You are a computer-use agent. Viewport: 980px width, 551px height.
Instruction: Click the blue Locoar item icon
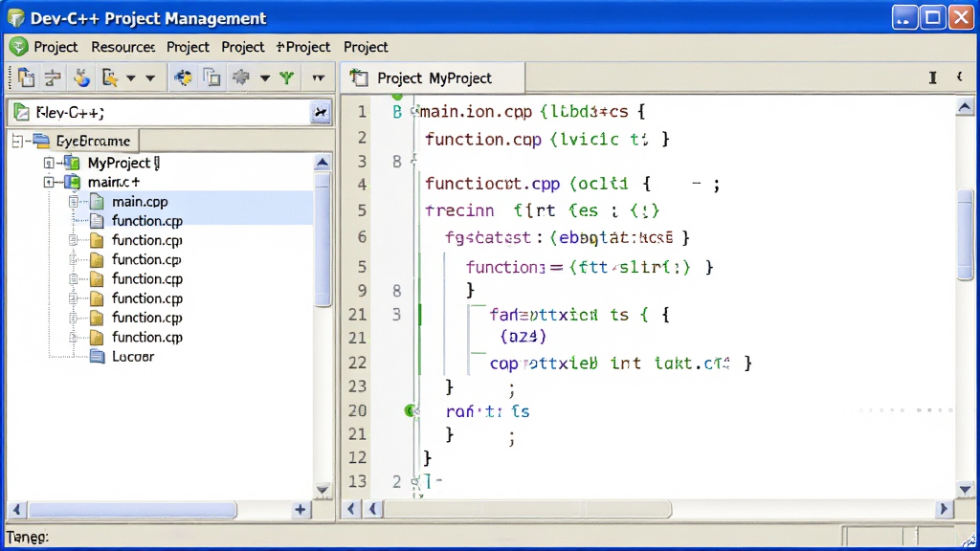(x=97, y=357)
